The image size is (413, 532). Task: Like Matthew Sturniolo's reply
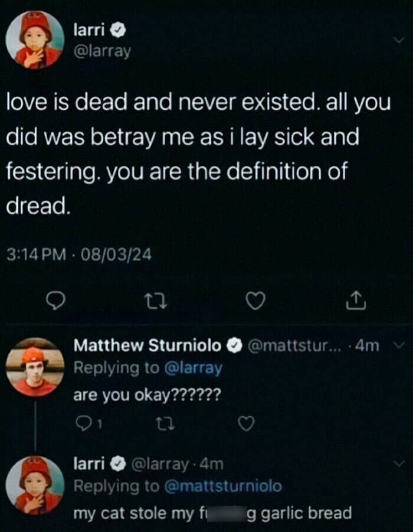(x=248, y=423)
